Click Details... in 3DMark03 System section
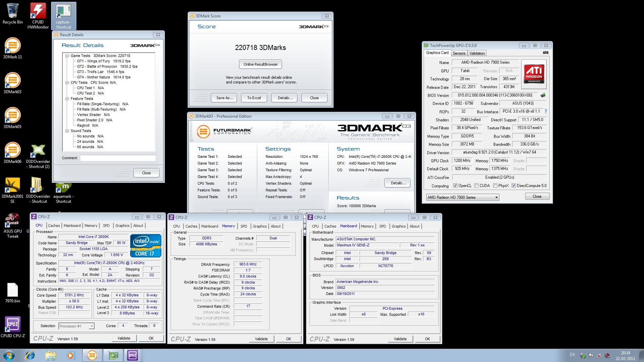This screenshot has height=362, width=644. coord(398,183)
